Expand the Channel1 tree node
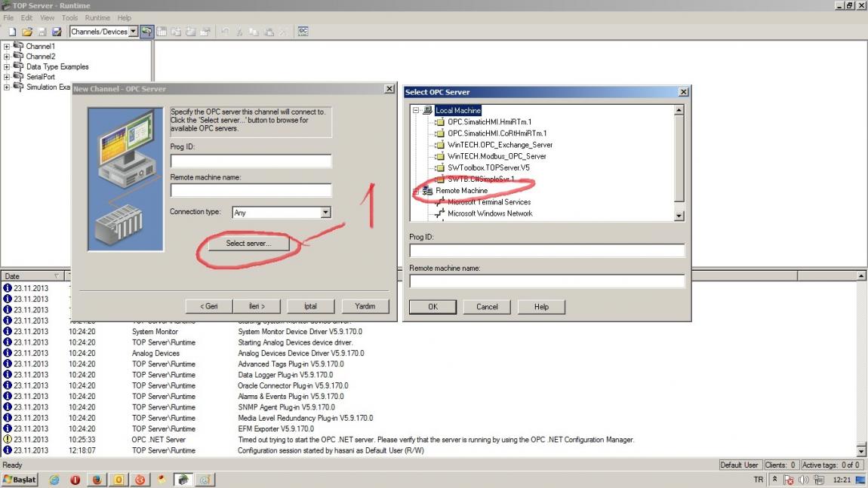This screenshot has width=868, height=488. pyautogui.click(x=7, y=47)
